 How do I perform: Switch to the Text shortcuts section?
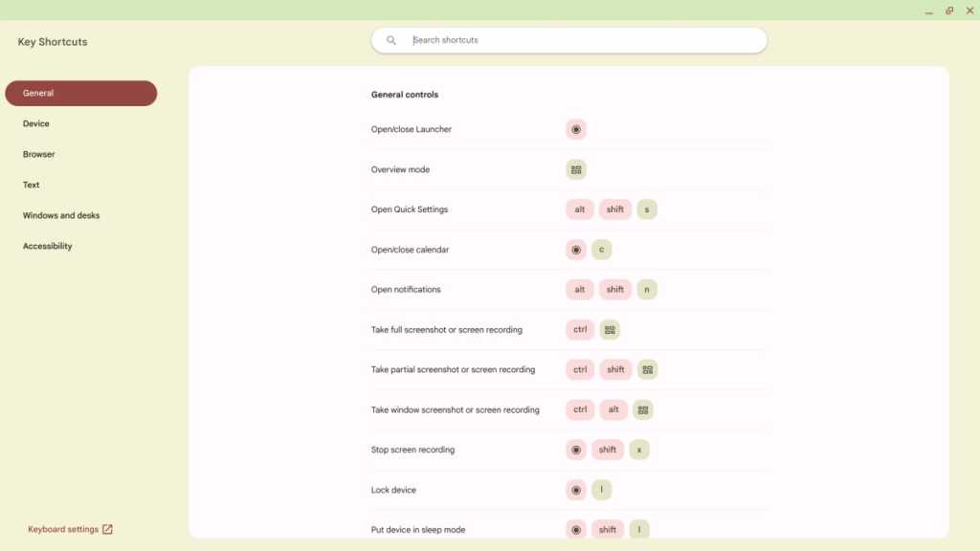31,185
